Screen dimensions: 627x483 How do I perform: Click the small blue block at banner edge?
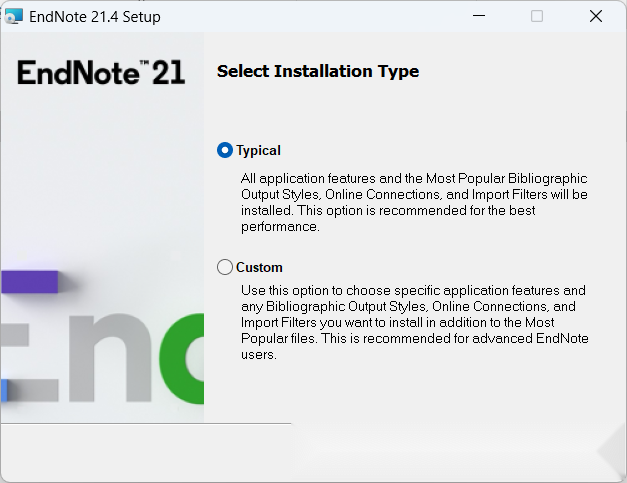coord(4,390)
